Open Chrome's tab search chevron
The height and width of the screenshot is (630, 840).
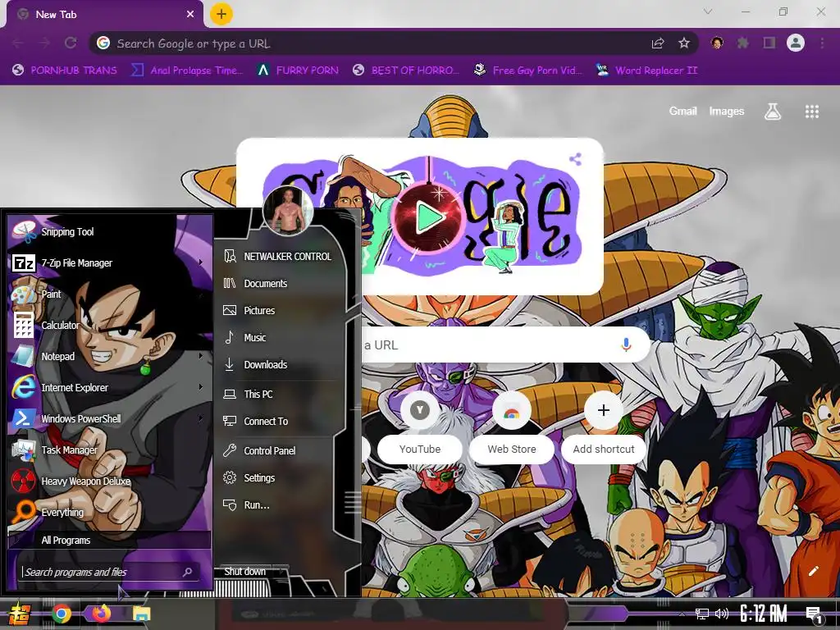[x=708, y=11]
